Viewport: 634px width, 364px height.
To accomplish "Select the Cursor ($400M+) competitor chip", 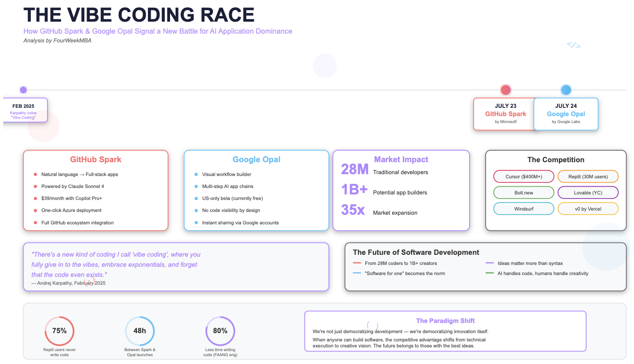I will coord(524,176).
